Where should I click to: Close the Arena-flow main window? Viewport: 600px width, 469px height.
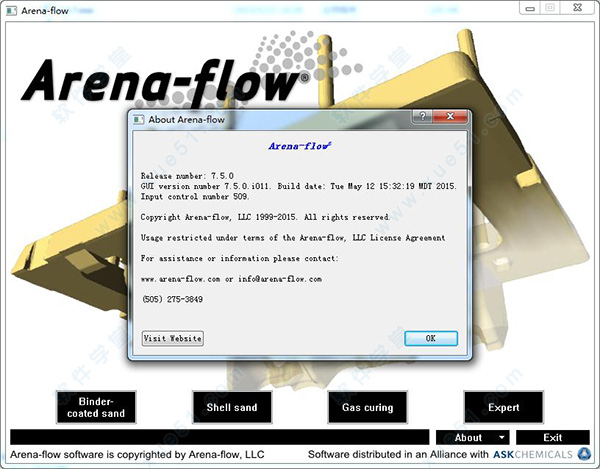tap(577, 8)
